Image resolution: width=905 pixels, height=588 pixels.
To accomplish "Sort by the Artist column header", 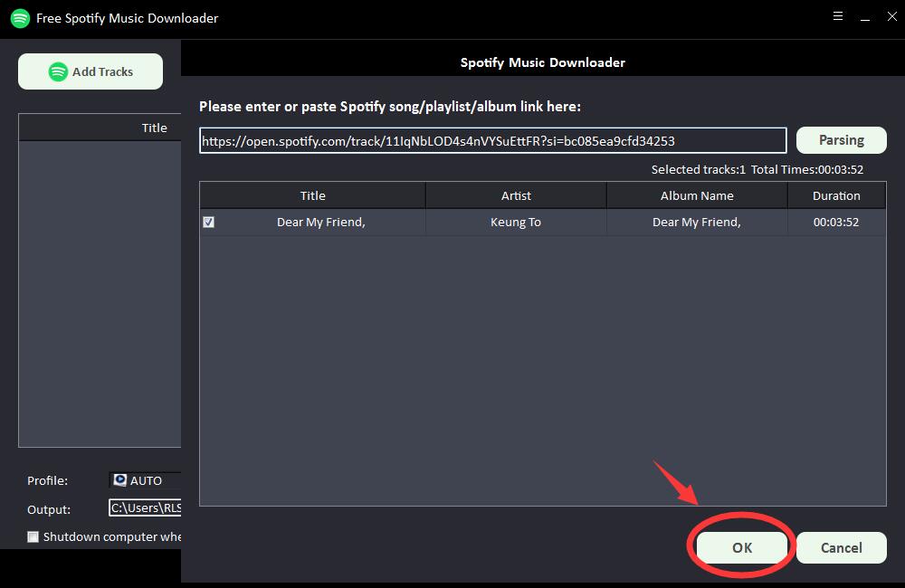I will (x=516, y=195).
